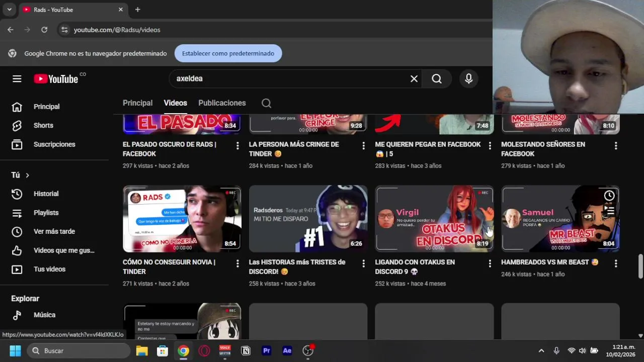
Task: Switch to the Principal channel tab
Action: 137,103
